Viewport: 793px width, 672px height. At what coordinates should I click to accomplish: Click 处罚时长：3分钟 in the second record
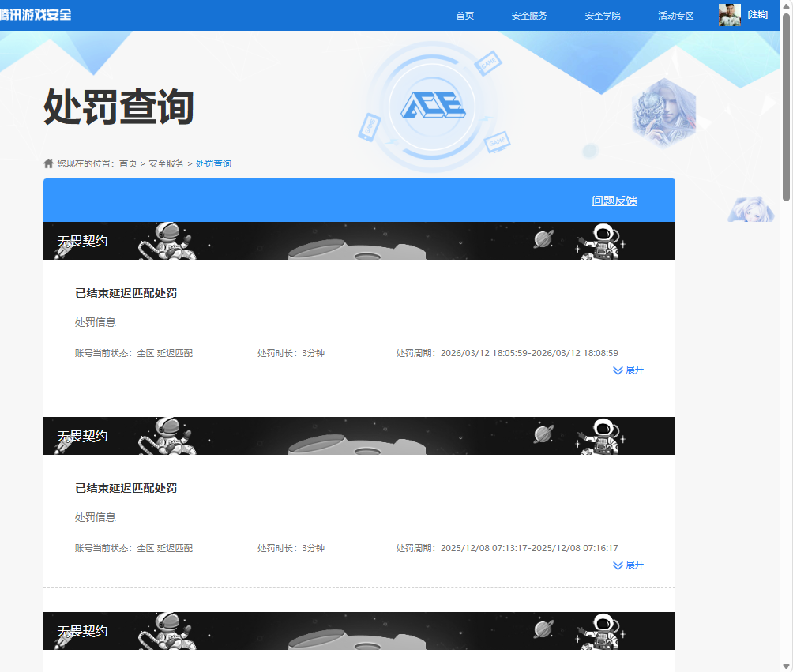[291, 548]
